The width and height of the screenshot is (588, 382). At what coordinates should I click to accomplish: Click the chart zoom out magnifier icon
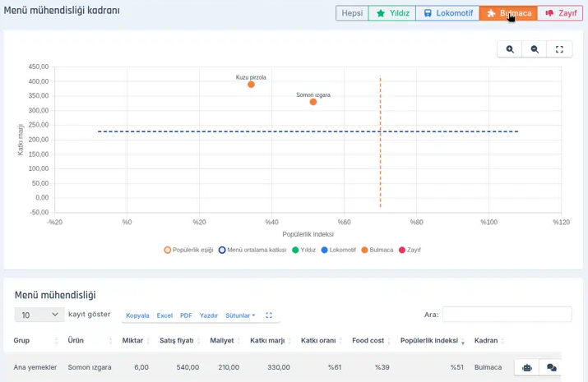pyautogui.click(x=535, y=49)
